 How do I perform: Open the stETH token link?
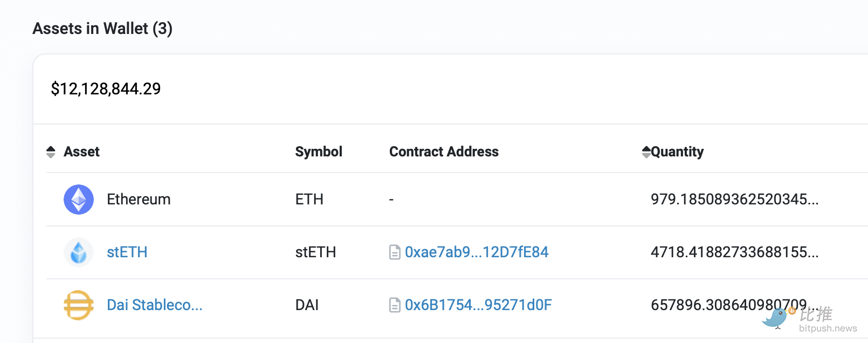(127, 252)
